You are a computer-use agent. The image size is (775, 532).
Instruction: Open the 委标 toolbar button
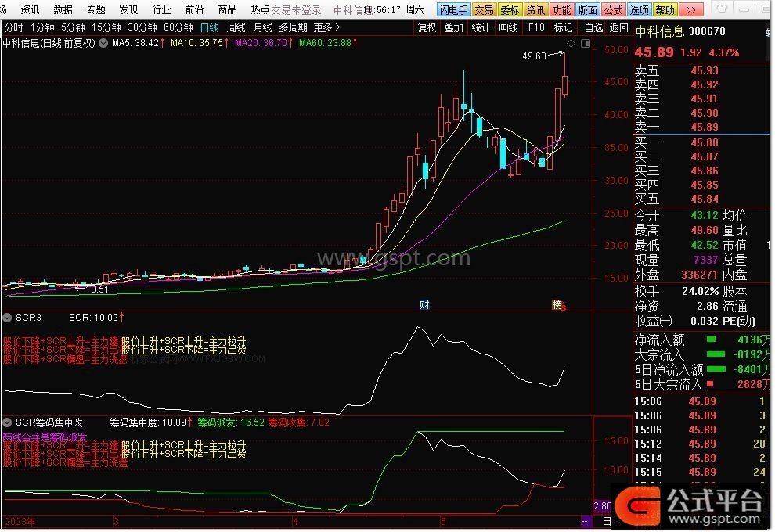pos(510,10)
